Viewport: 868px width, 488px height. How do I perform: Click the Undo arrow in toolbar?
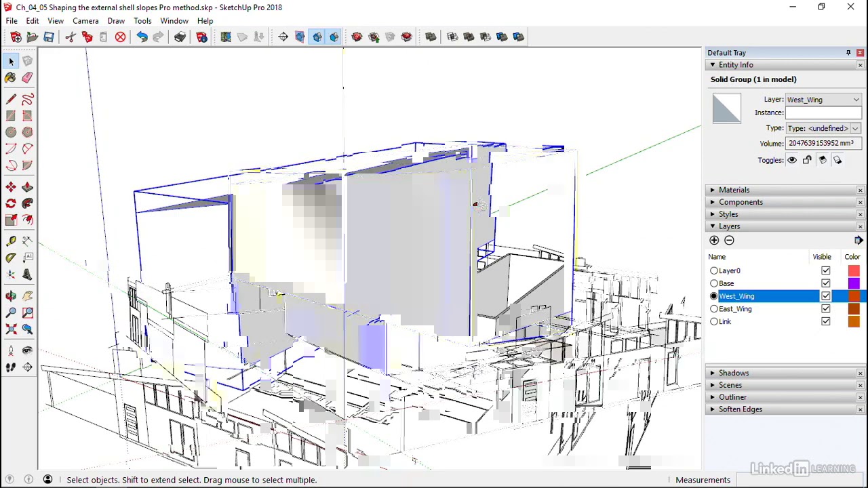point(142,37)
